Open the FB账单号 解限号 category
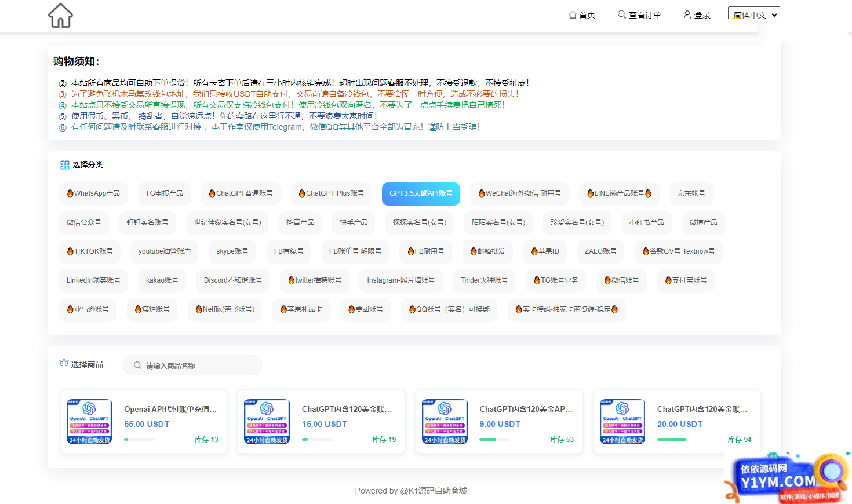 click(x=355, y=251)
